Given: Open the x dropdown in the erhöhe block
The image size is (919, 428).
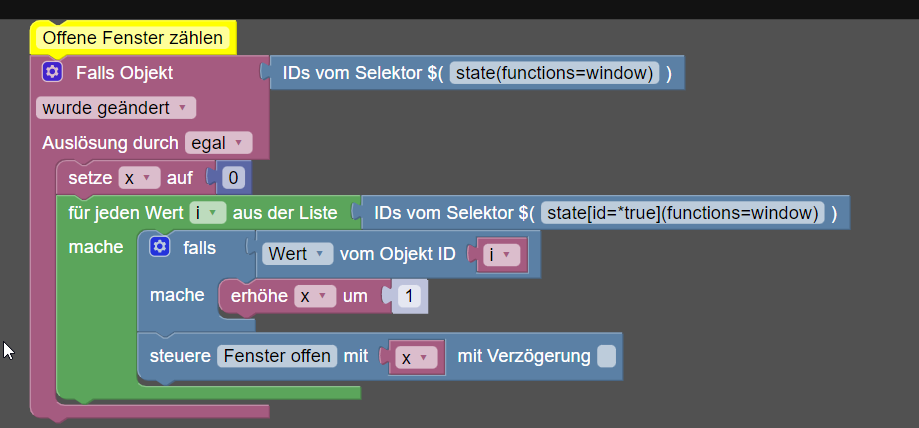Looking at the screenshot, I should pos(315,296).
